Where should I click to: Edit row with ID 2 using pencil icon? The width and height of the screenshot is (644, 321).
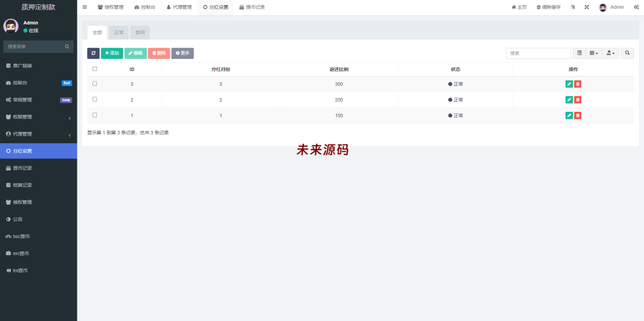[569, 100]
